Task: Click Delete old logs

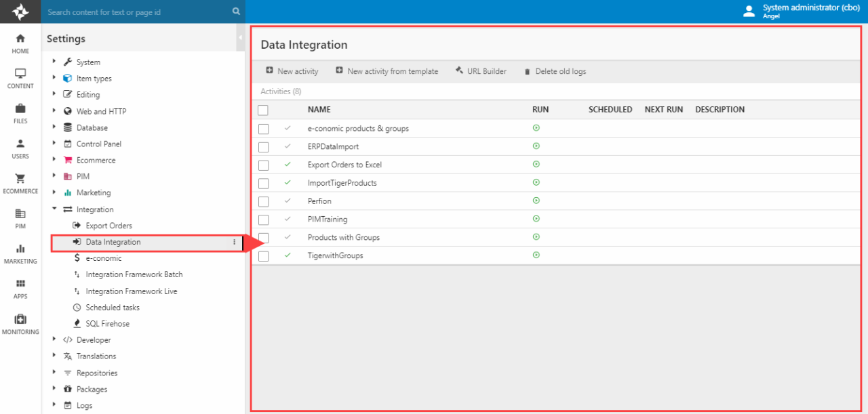Action: tap(555, 71)
